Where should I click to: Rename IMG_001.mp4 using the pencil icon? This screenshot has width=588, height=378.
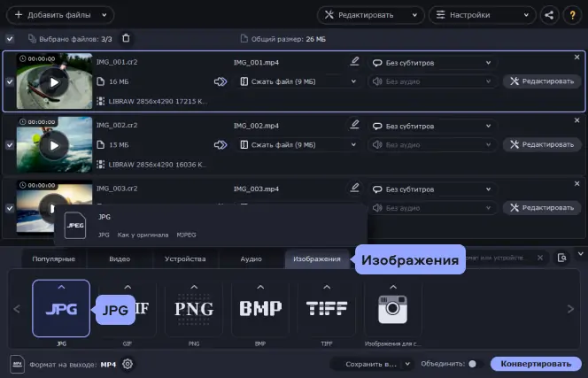[355, 62]
